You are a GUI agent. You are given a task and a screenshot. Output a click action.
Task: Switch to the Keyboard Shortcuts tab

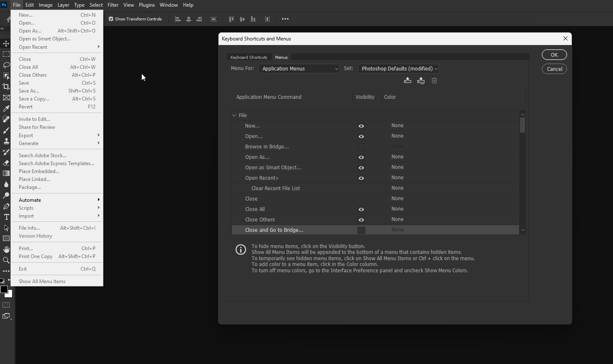[x=249, y=57]
